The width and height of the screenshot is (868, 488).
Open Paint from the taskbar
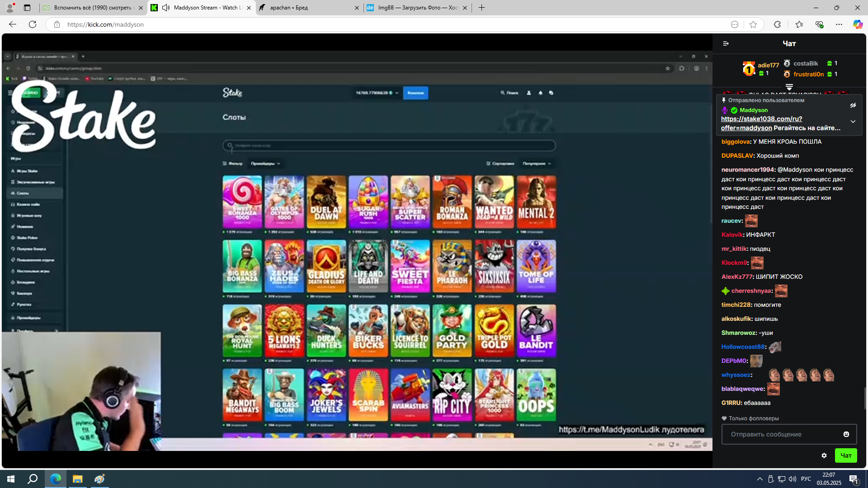pos(99,479)
